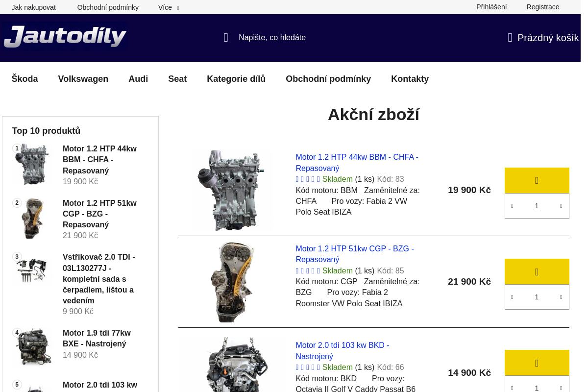Decrease quantity for Motor 2.0 tdi BKD
The width and height of the screenshot is (588, 392).
point(512,388)
